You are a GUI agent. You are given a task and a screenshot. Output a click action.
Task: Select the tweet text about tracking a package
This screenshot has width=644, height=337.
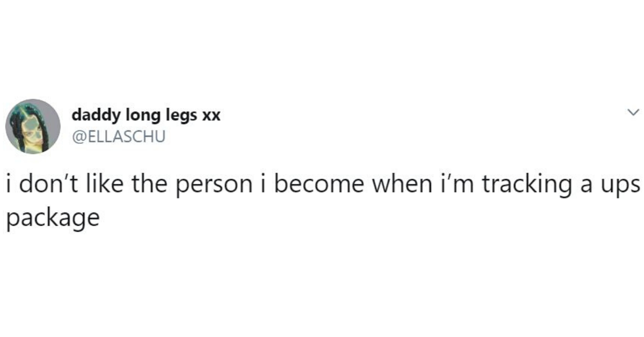pos(323,200)
